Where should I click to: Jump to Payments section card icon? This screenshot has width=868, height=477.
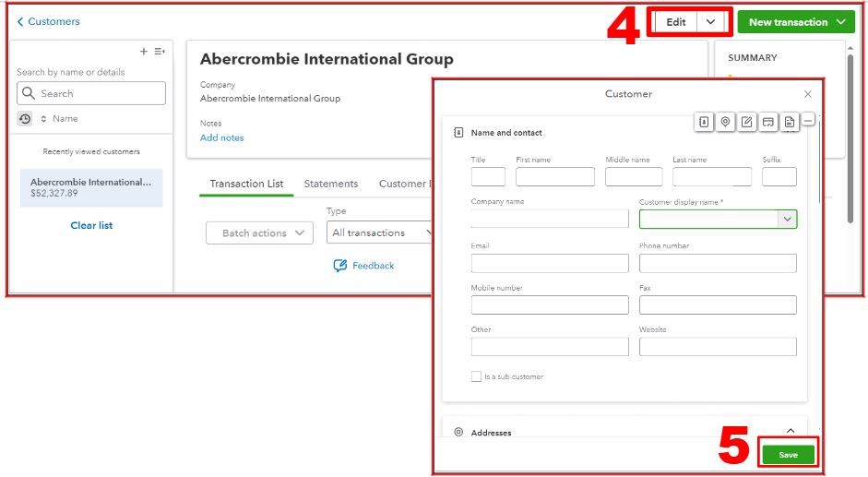(768, 122)
